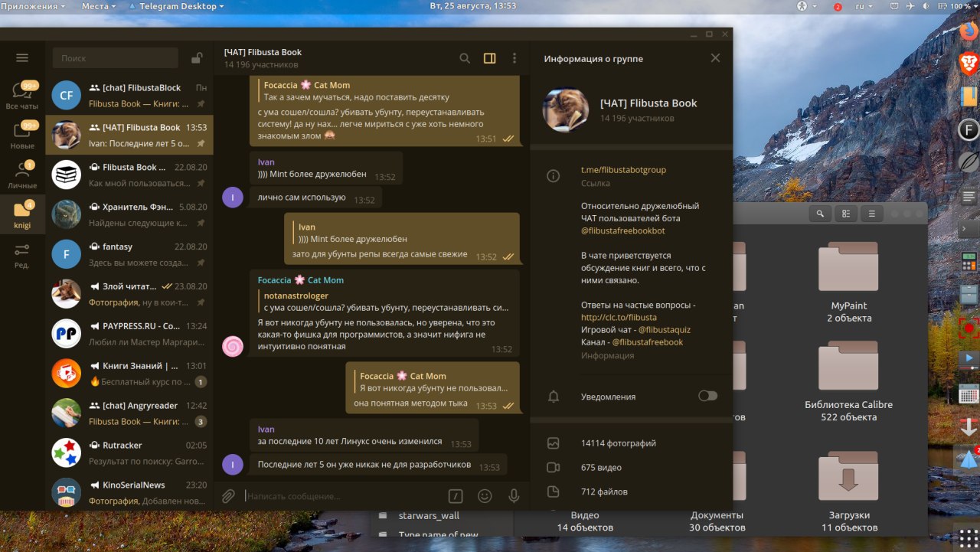The image size is (980, 552).
Task: Open the @flibustaquiz game chat link
Action: click(x=664, y=329)
